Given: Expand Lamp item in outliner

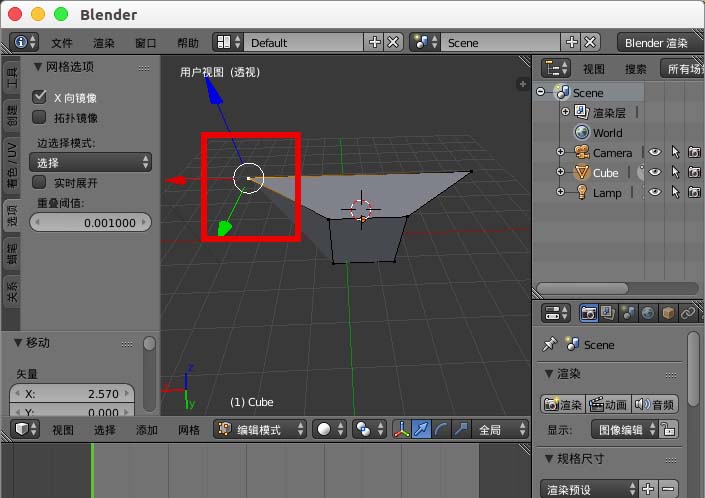Looking at the screenshot, I should [560, 191].
